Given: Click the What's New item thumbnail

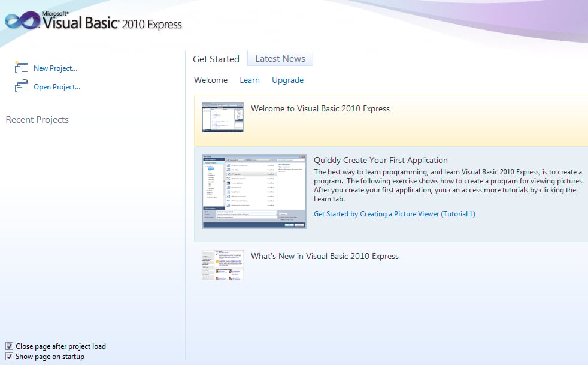Looking at the screenshot, I should [x=223, y=265].
